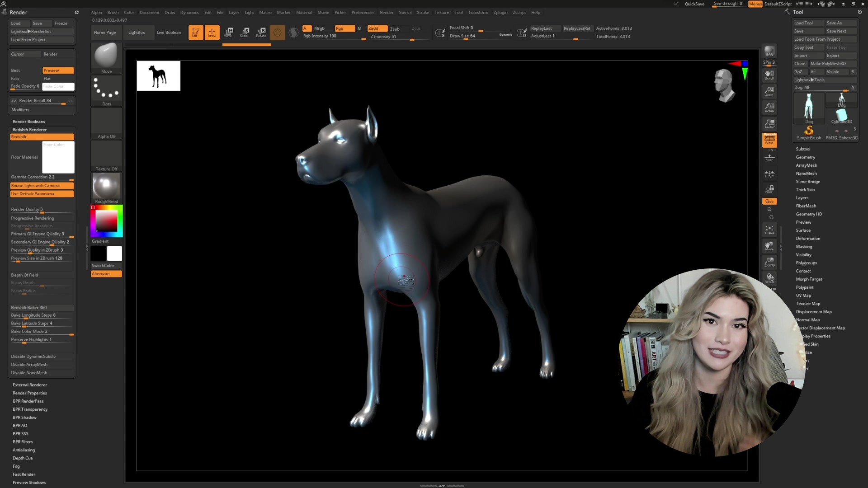This screenshot has height=488, width=868.
Task: Click the white secondary color swatch
Action: click(x=114, y=253)
